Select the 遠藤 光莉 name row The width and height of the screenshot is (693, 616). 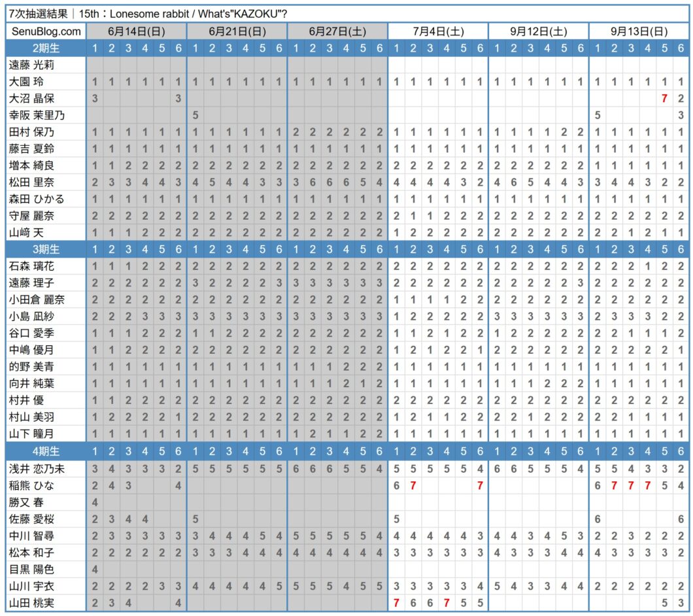[x=347, y=65]
